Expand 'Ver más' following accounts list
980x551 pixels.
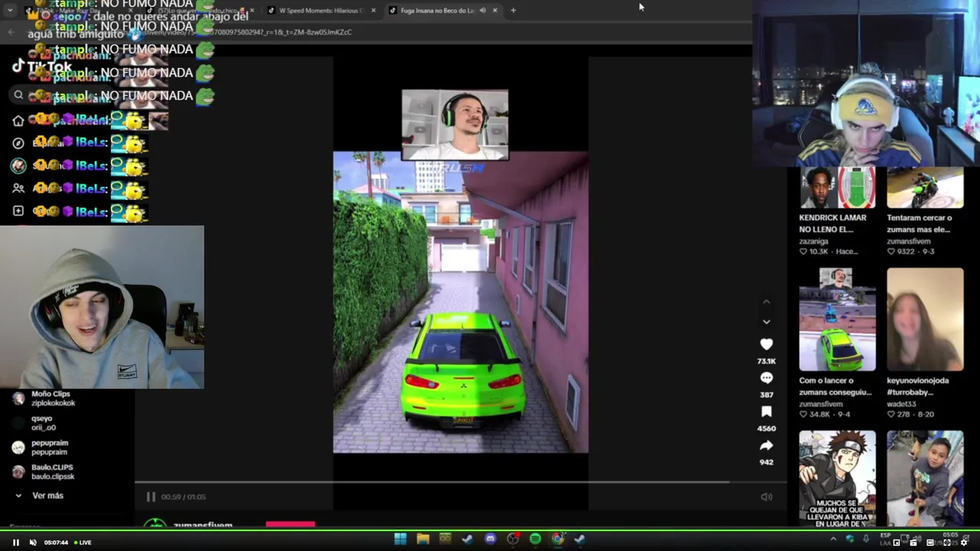click(41, 496)
